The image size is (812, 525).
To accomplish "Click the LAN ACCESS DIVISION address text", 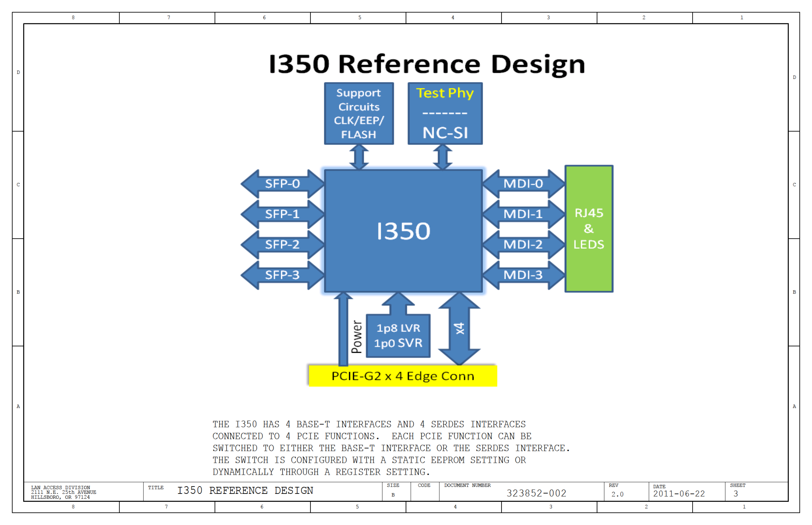I will click(64, 493).
